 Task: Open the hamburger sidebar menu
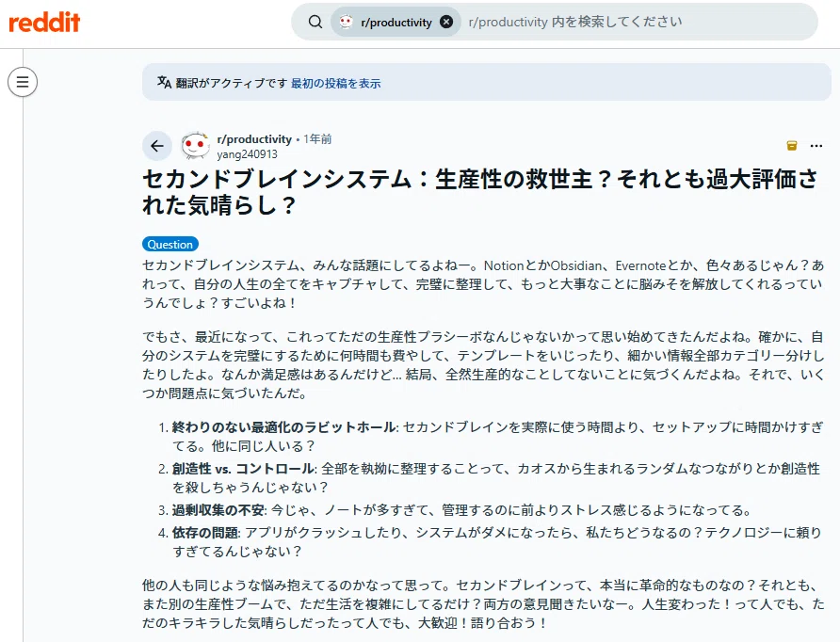click(x=23, y=82)
